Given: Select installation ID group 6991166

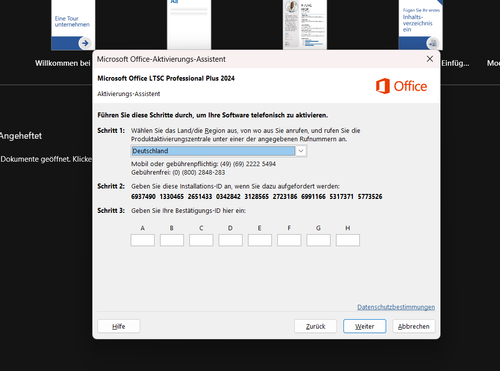Looking at the screenshot, I should pos(313,197).
